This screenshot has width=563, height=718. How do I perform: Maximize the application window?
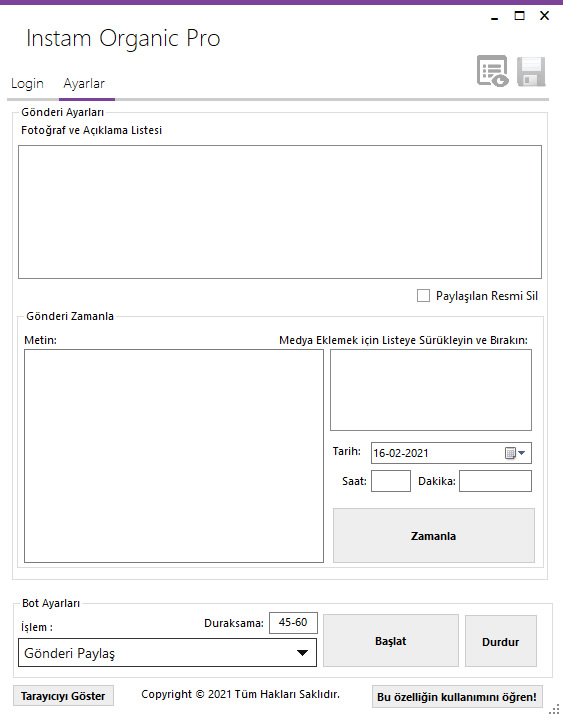(520, 16)
